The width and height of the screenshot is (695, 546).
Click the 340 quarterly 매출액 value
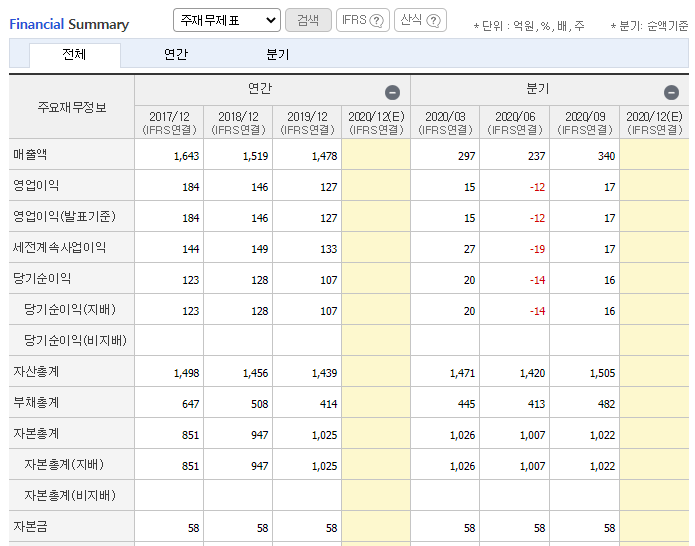[x=606, y=156]
